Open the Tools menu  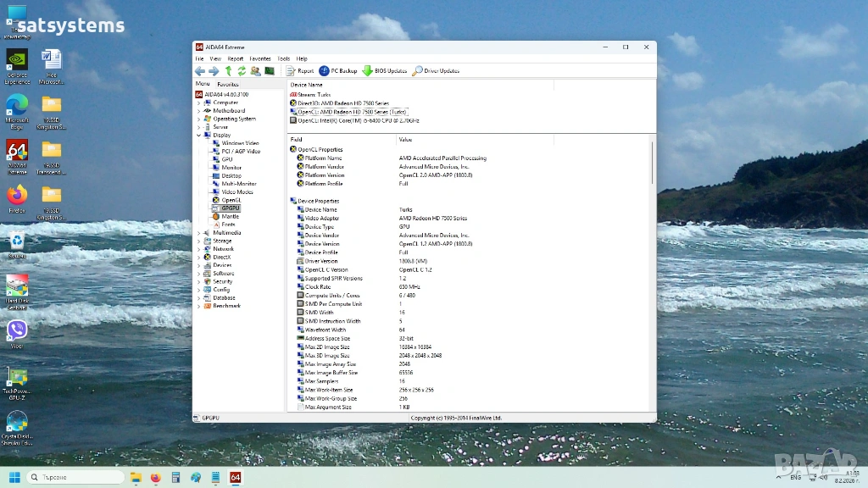point(283,58)
